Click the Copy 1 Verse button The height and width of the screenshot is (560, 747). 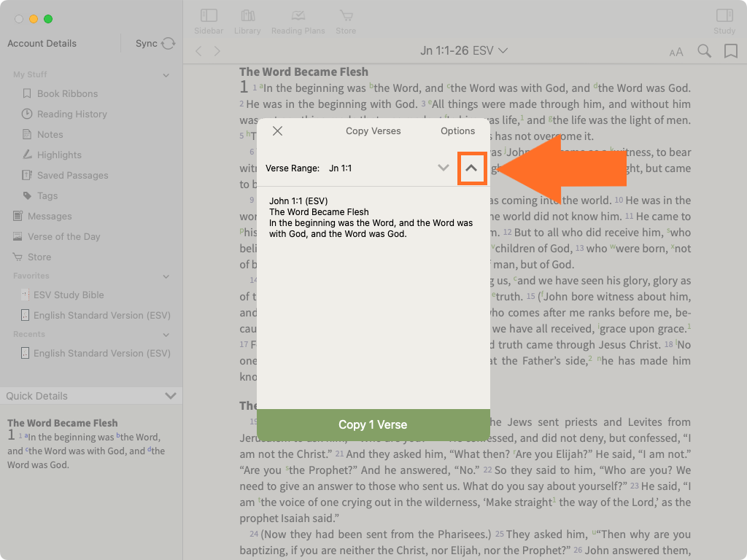(373, 424)
